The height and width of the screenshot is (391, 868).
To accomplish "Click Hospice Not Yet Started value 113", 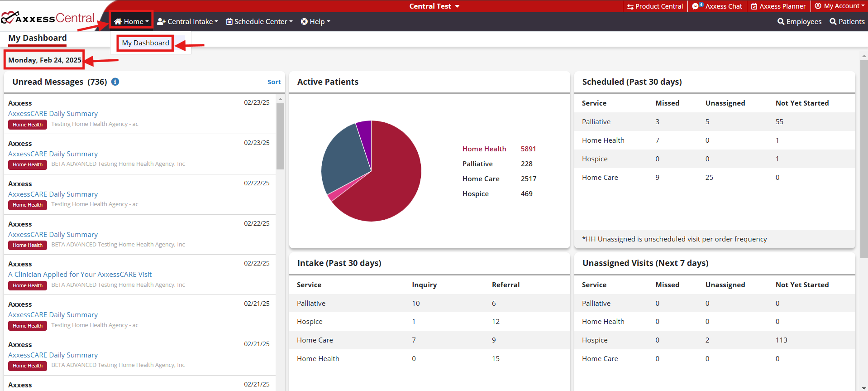I will click(x=781, y=340).
